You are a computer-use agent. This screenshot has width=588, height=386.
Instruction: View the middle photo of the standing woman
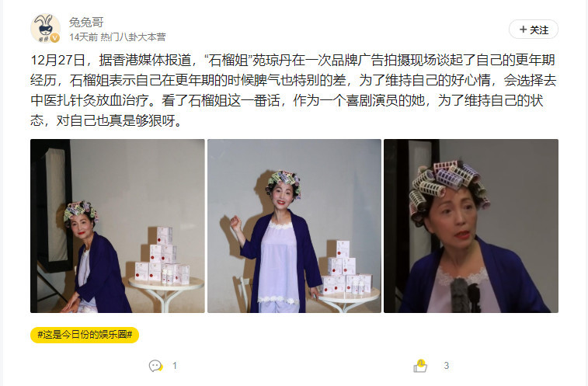coord(294,226)
